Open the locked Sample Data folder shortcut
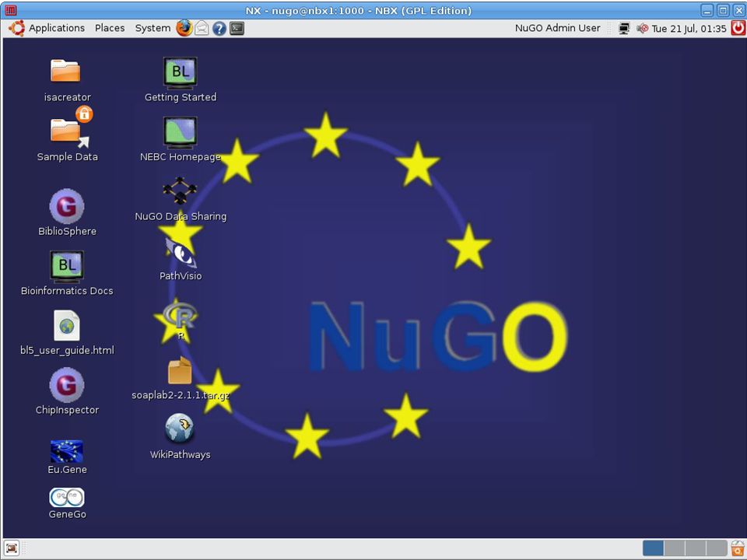The image size is (747, 560). [69, 128]
